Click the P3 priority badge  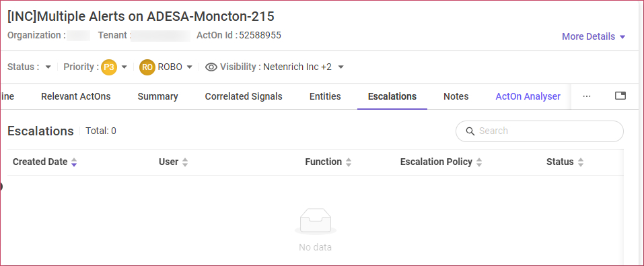[x=109, y=67]
